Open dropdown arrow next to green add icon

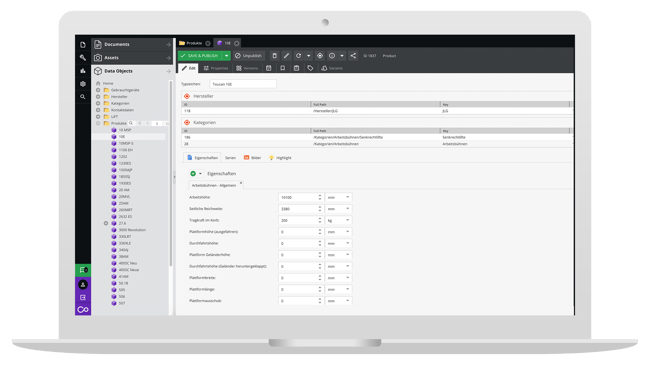pos(200,174)
